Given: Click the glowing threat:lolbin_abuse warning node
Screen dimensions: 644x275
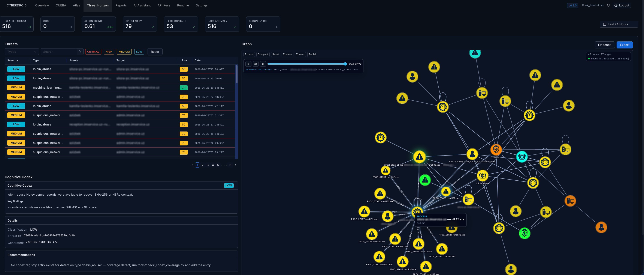Looking at the screenshot, I should [x=419, y=157].
